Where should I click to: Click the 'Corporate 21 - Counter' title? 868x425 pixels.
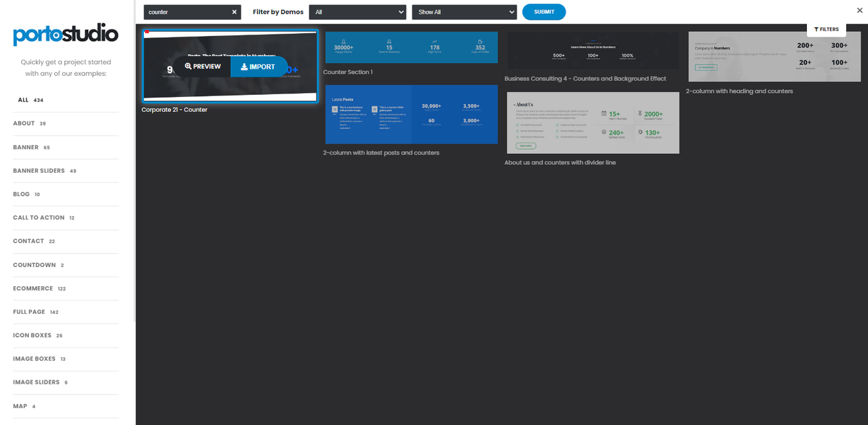tap(174, 110)
